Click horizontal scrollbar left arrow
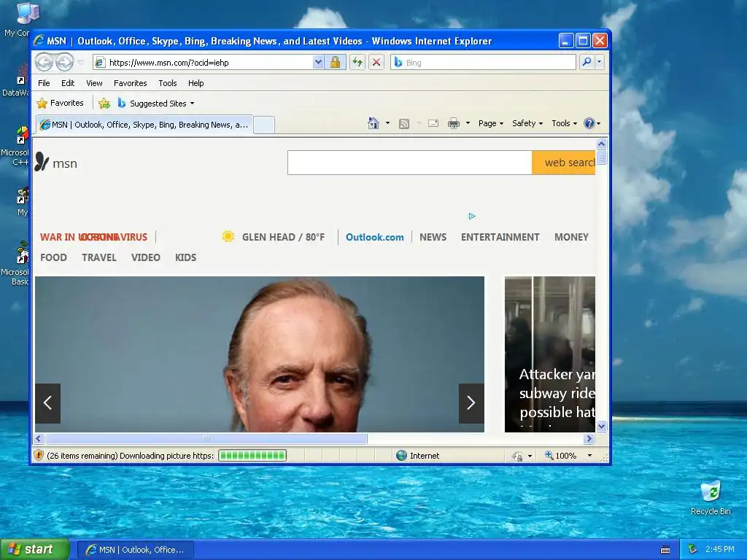This screenshot has height=560, width=747. [x=39, y=438]
